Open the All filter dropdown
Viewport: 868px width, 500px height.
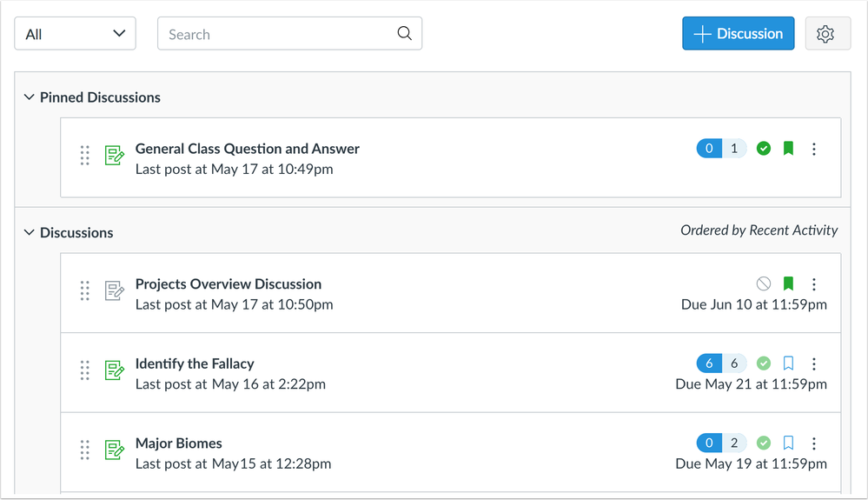76,34
